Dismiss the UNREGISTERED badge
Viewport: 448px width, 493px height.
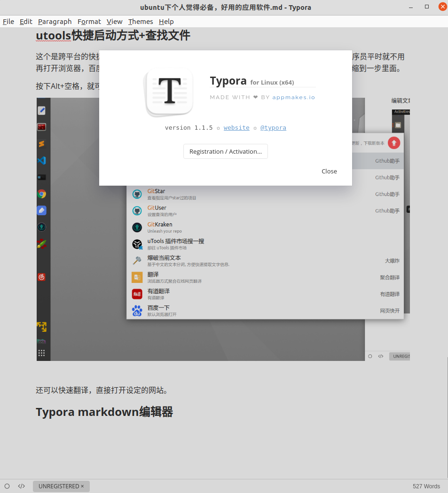click(x=82, y=486)
